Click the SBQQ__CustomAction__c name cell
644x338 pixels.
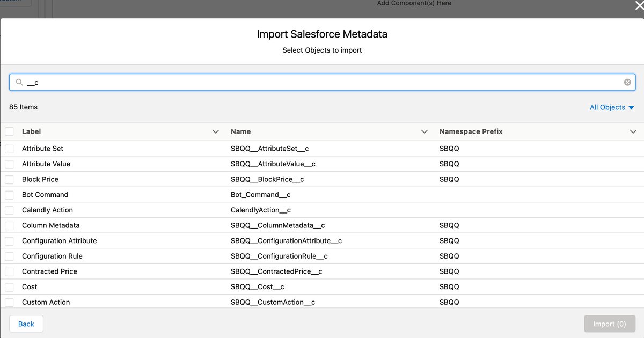click(x=273, y=302)
